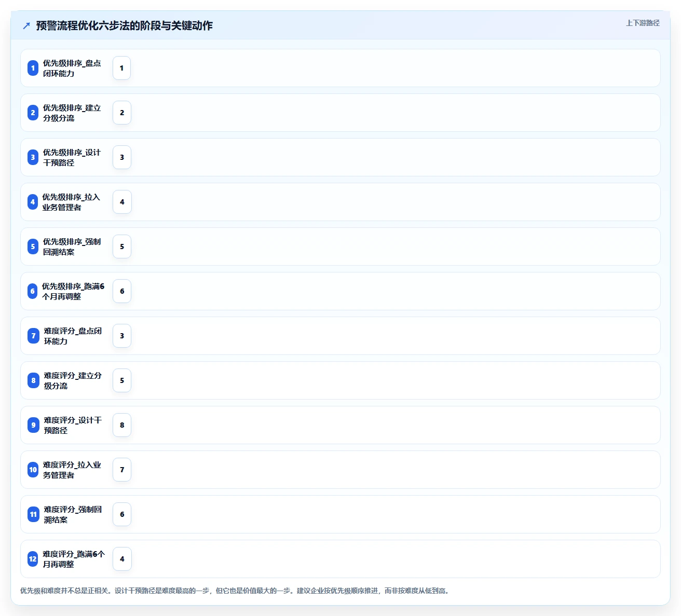Click value box 3 in 难度评分_盘点闭环能力 row
Screen dimensions: 681x616
point(122,336)
